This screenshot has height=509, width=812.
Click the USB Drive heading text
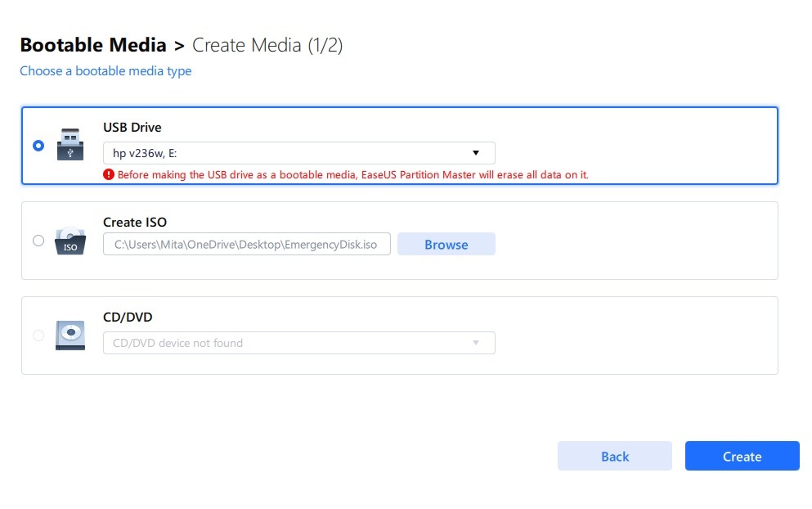pyautogui.click(x=132, y=127)
